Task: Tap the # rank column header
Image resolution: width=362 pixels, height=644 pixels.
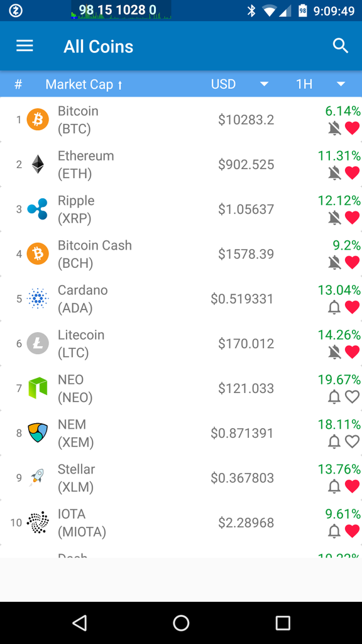Action: pyautogui.click(x=18, y=84)
